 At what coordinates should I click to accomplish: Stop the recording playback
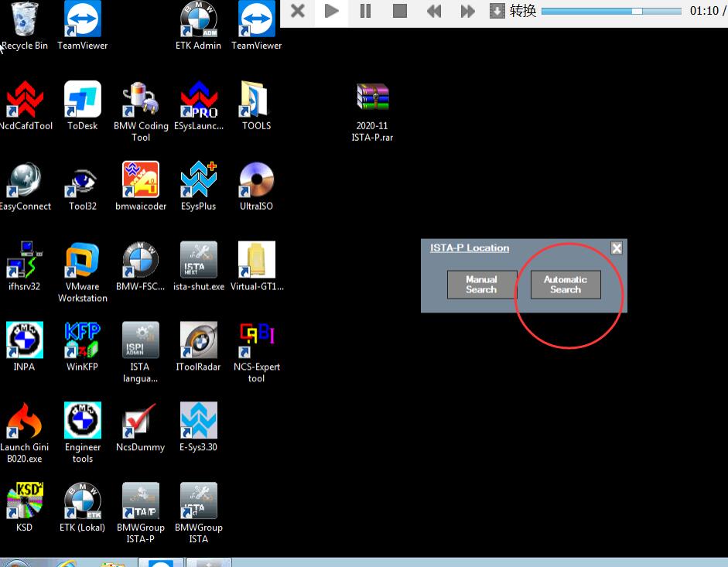point(400,11)
